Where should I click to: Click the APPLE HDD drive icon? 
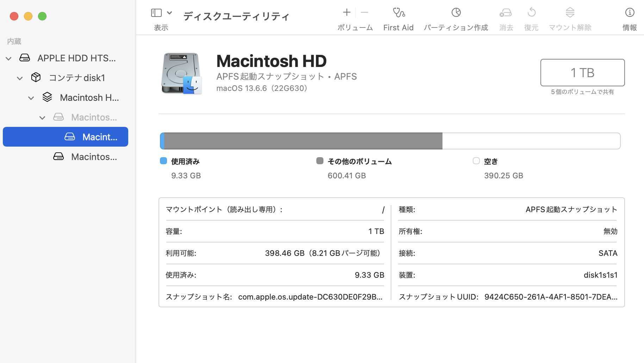(25, 57)
